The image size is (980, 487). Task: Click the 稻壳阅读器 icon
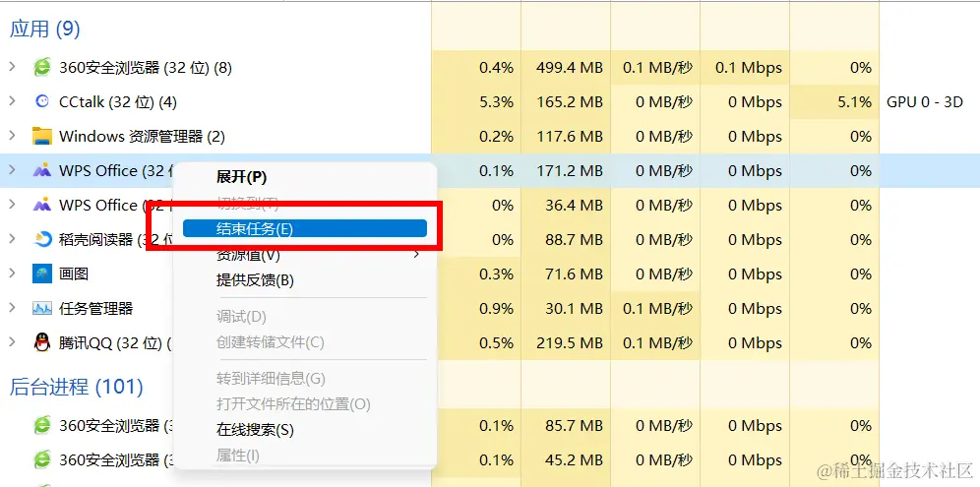[x=42, y=239]
